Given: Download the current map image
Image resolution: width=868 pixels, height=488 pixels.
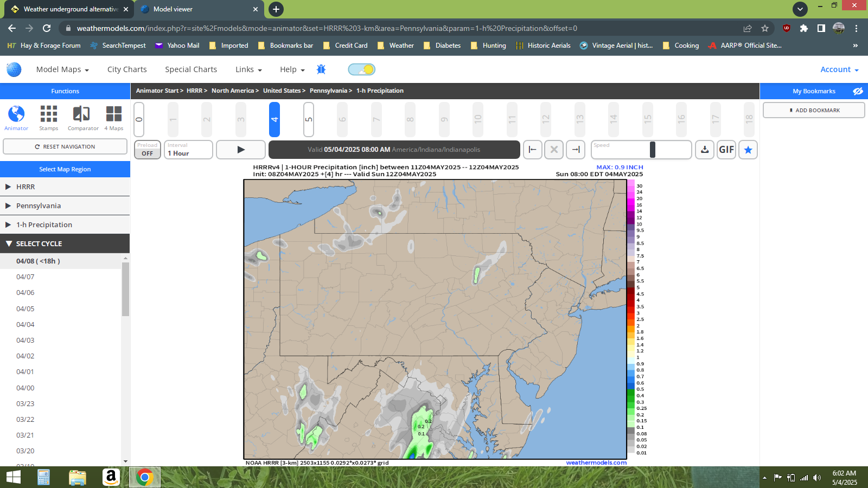Looking at the screenshot, I should (705, 150).
